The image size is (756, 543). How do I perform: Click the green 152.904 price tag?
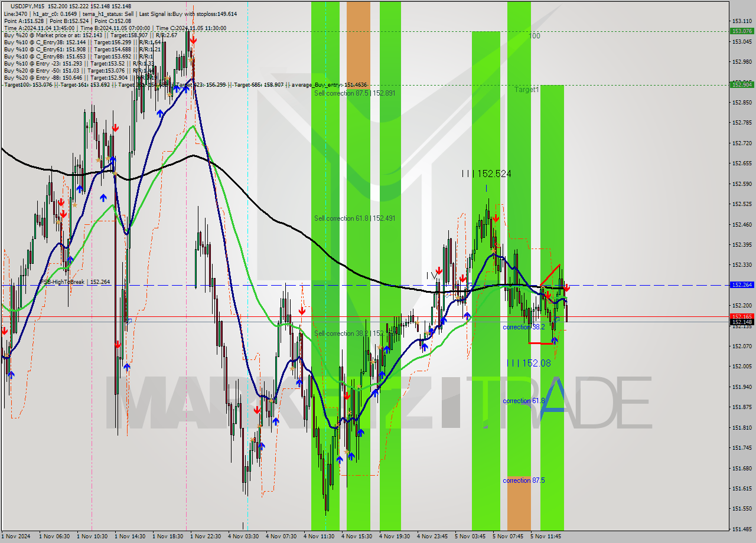(742, 84)
